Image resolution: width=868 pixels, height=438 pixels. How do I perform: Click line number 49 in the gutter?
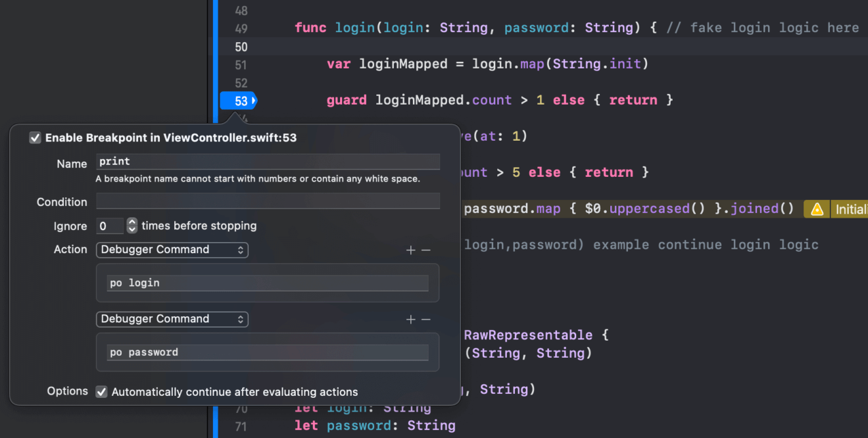click(x=240, y=27)
